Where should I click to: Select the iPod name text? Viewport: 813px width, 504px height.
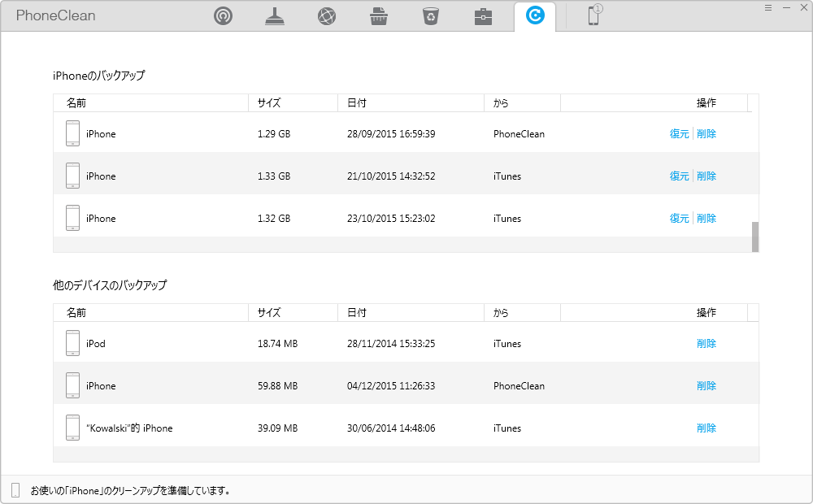[96, 344]
